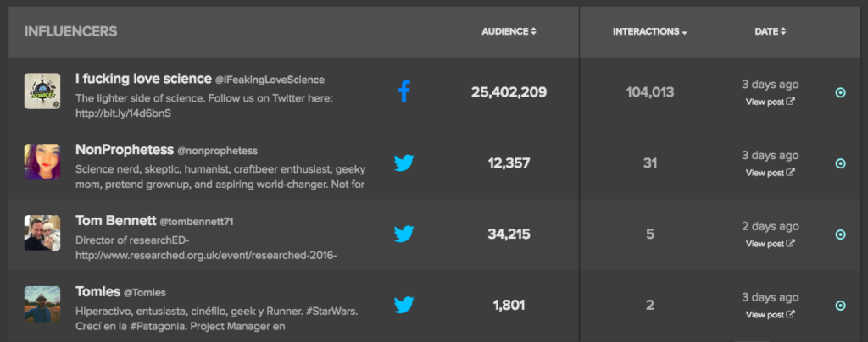Click the Twitter bird beside Tom Bennett
This screenshot has width=868, height=342.
pyautogui.click(x=404, y=234)
